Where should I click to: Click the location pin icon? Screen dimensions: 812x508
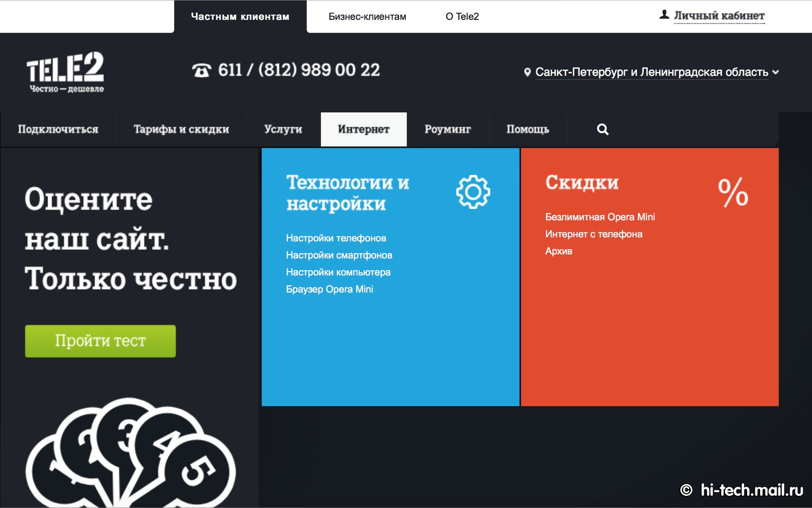(x=527, y=72)
